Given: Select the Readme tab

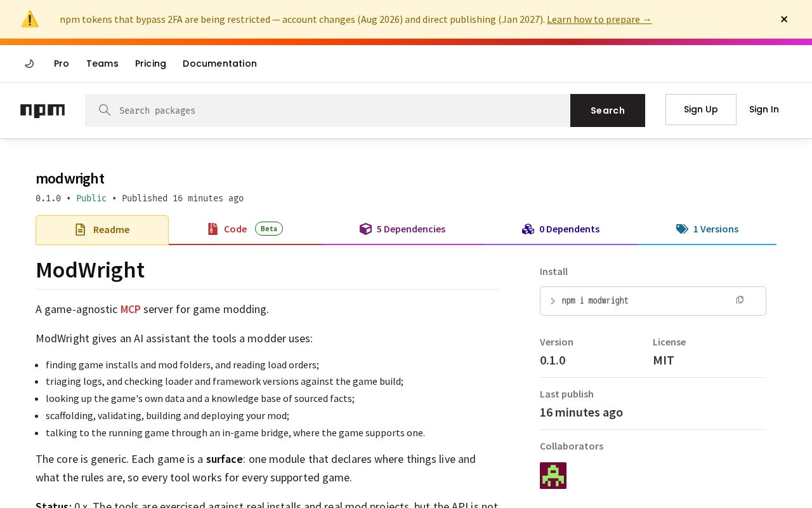Looking at the screenshot, I should coord(102,230).
